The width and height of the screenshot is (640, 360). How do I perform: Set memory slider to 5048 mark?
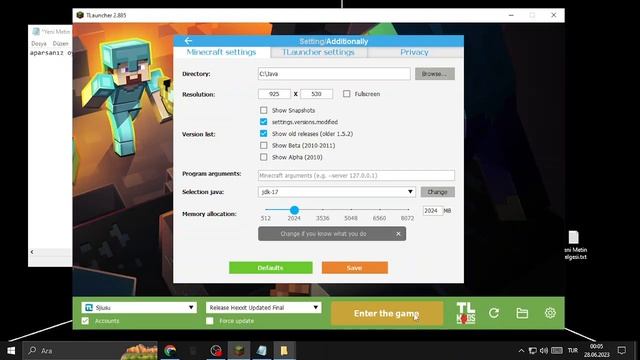351,210
